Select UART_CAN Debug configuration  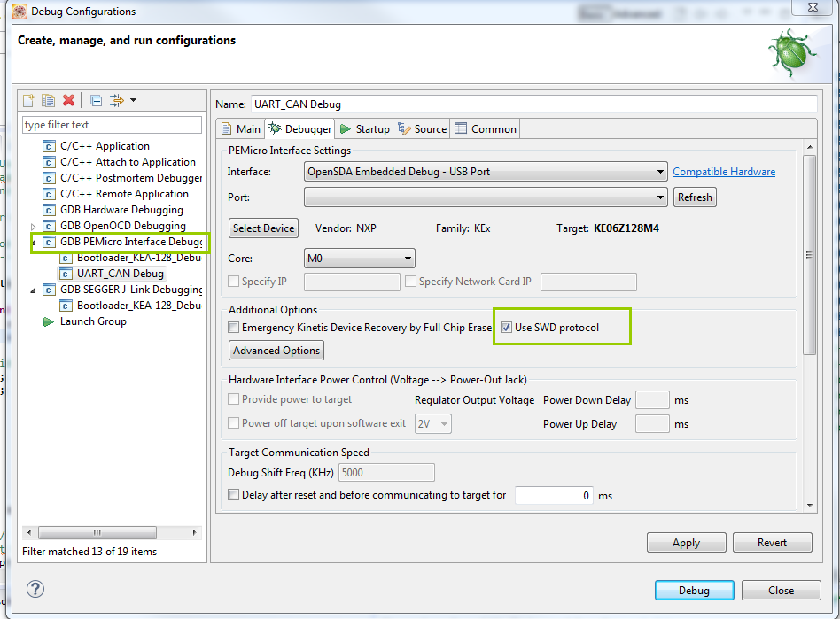click(120, 274)
